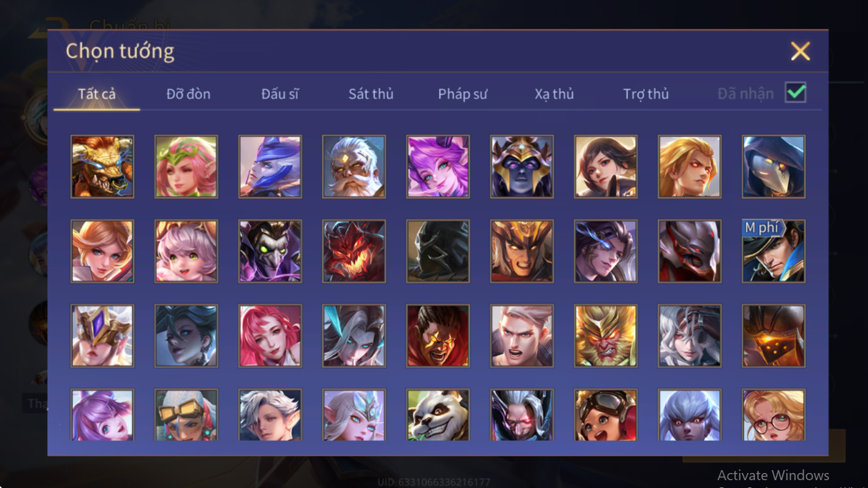Select the golden lion beast hero portrait
This screenshot has height=488, width=868.
coord(102,166)
